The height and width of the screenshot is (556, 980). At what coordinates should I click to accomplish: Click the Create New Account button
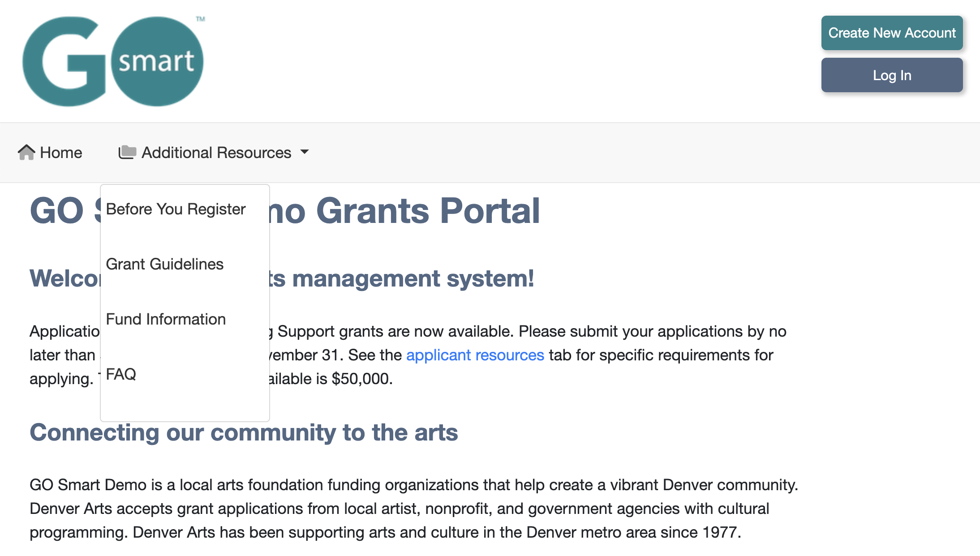click(x=892, y=33)
